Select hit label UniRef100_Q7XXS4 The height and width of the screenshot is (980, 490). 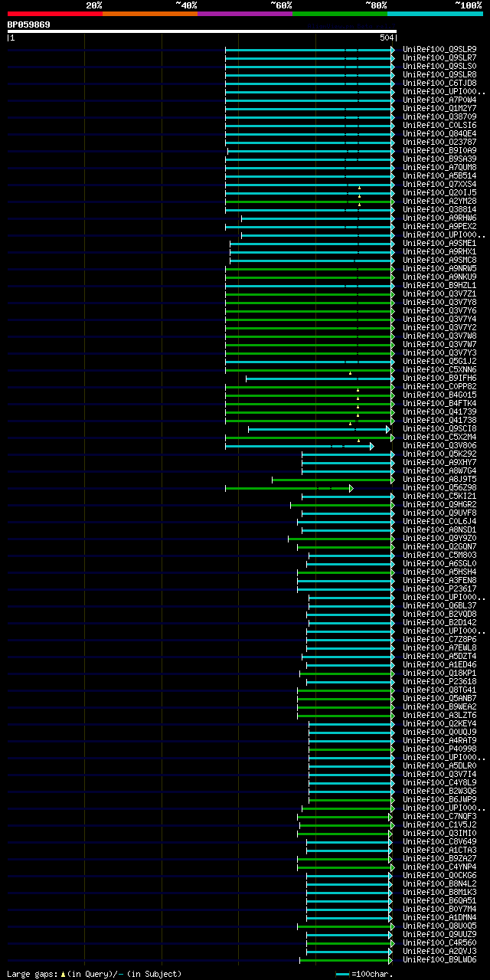(x=439, y=184)
